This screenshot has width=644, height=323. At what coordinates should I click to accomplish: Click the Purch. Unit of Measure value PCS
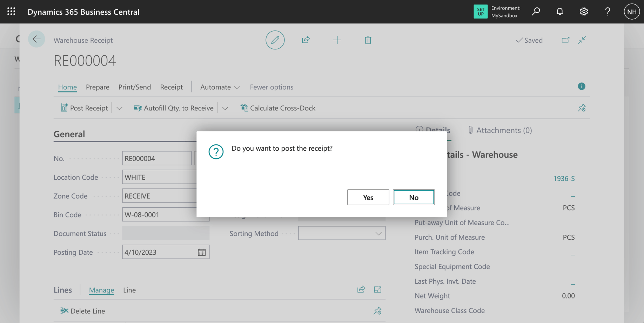point(569,238)
